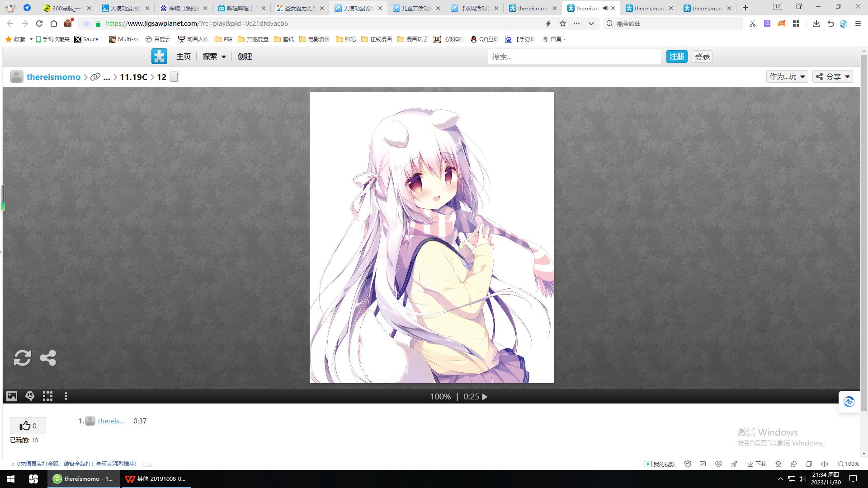Image resolution: width=868 pixels, height=488 pixels.
Task: Click the arrange pieces grid icon
Action: (47, 396)
